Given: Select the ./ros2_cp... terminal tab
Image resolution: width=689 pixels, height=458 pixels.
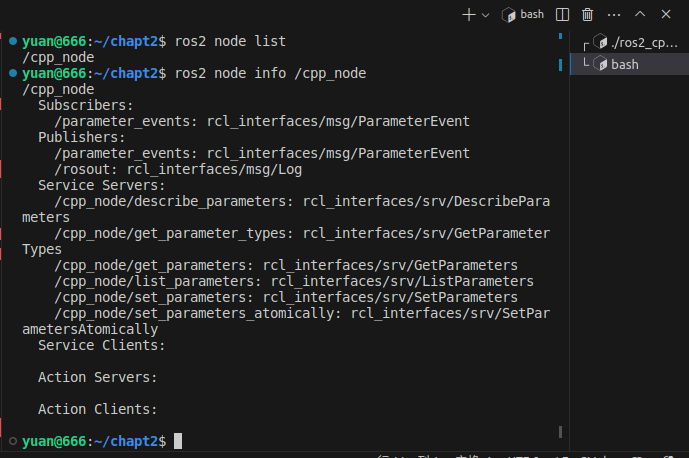Looking at the screenshot, I should tap(630, 42).
